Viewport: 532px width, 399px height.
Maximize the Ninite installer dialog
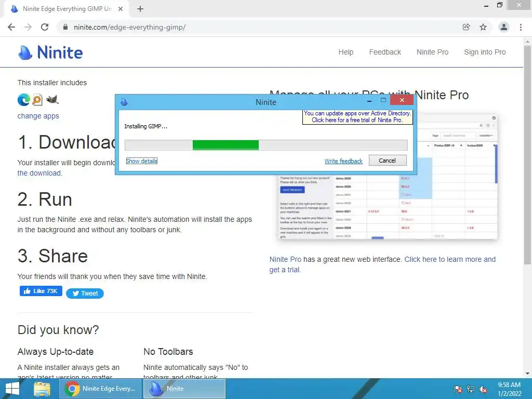point(383,100)
